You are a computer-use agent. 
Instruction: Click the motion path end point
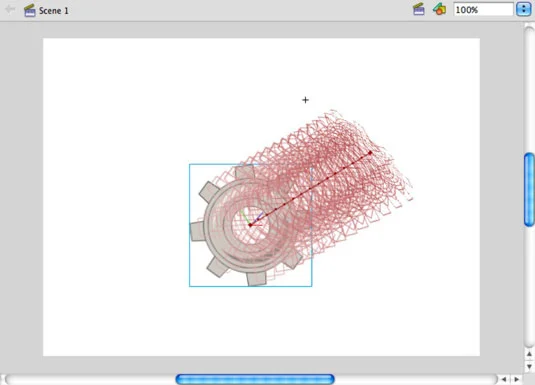(x=371, y=153)
